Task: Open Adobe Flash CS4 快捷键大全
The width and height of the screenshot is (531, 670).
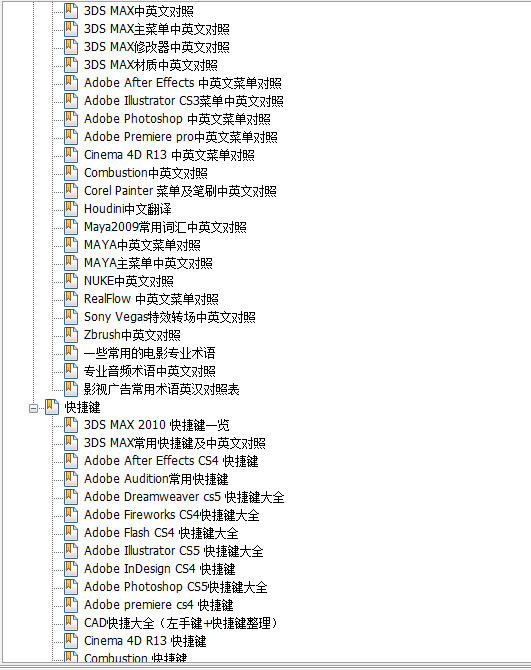Action: pos(161,533)
